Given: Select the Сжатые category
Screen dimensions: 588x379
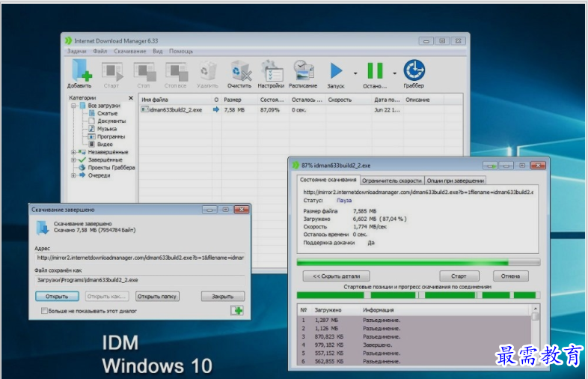Looking at the screenshot, I should tap(107, 113).
